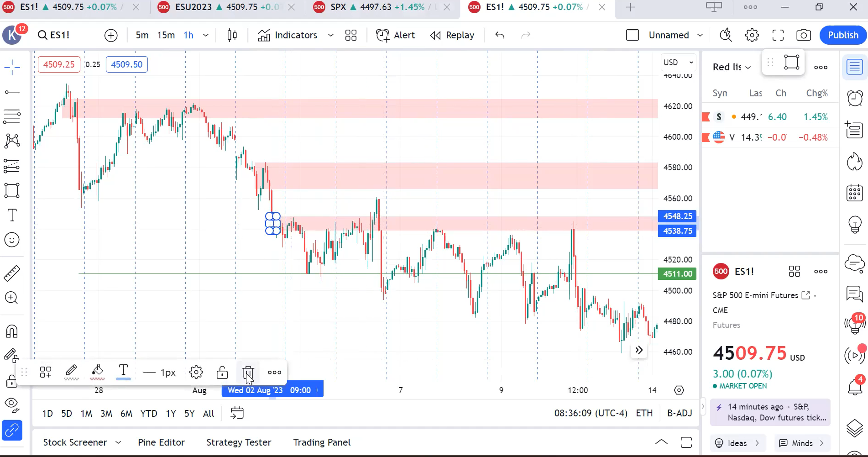
Task: Open the USD currency dropdown
Action: tap(678, 63)
